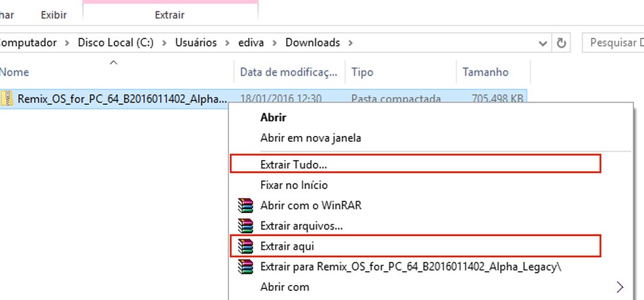The height and width of the screenshot is (300, 644).
Task: Go to Usuários in breadcrumb path
Action: coord(196,42)
